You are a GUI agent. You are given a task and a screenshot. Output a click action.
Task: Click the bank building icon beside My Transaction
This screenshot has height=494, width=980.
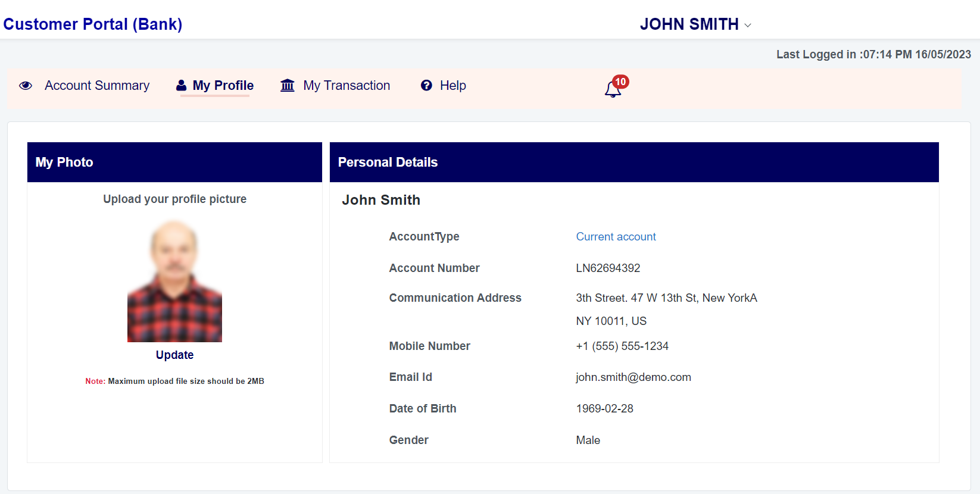coord(288,86)
